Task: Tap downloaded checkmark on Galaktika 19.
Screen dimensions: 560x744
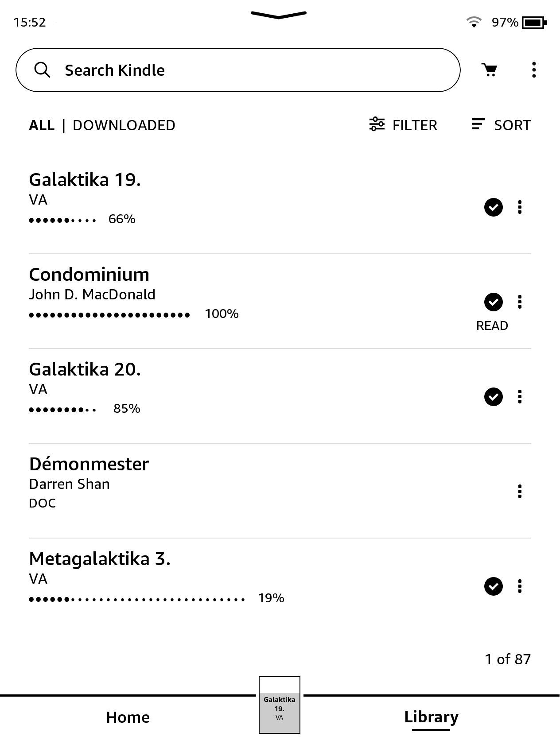Action: coord(493,207)
